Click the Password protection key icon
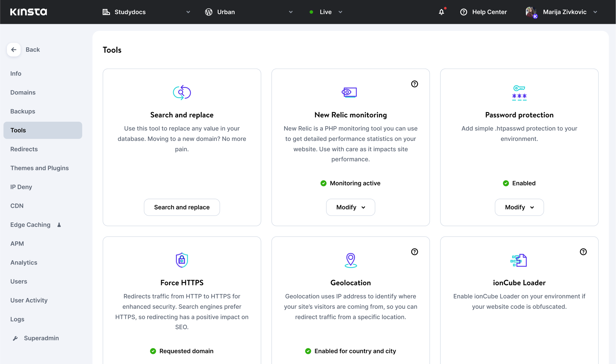 click(x=519, y=93)
